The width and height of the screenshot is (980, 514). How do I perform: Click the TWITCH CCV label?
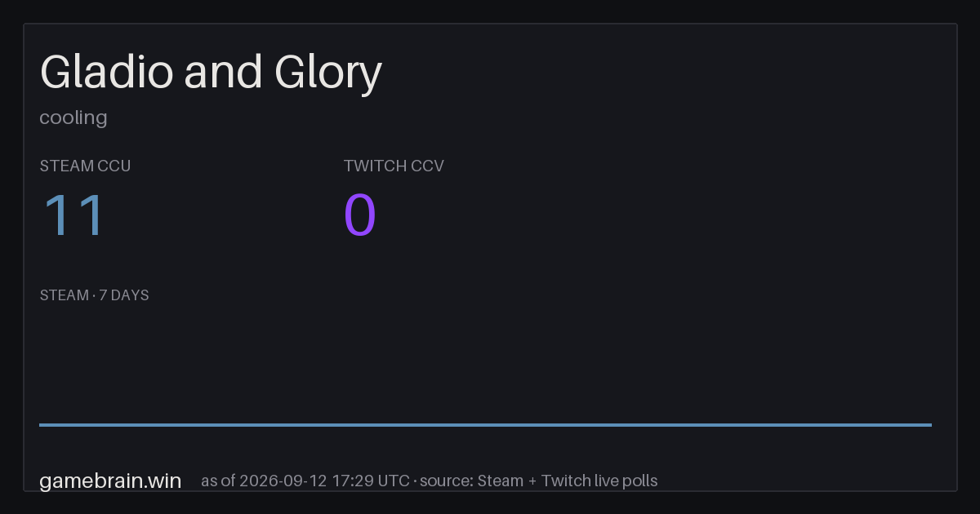click(x=394, y=166)
